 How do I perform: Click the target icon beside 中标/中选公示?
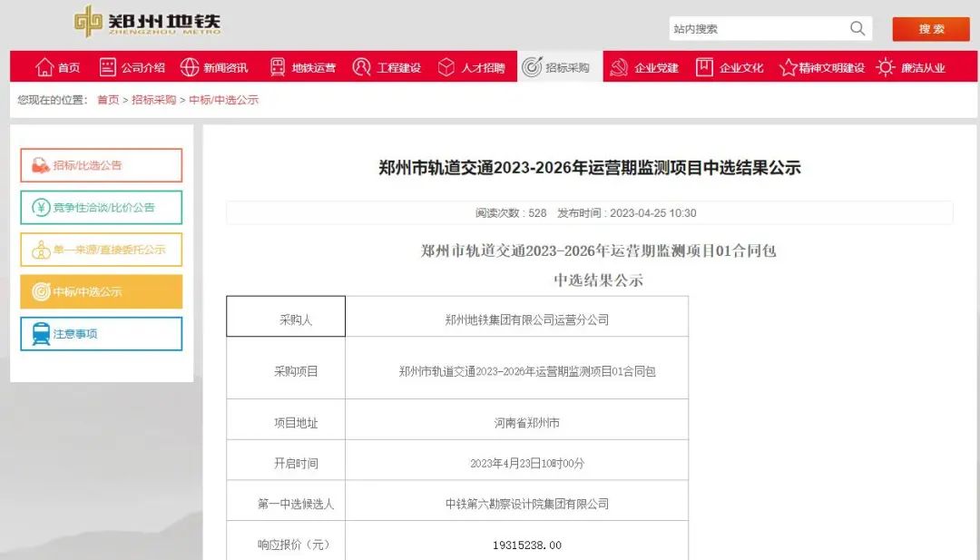(x=41, y=291)
